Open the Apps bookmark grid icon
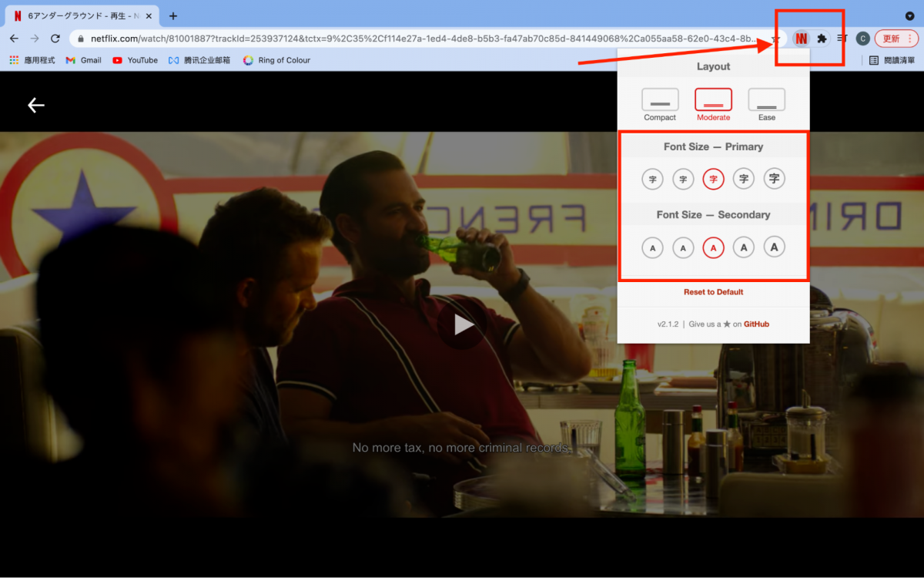Image resolution: width=924 pixels, height=578 pixels. [14, 60]
